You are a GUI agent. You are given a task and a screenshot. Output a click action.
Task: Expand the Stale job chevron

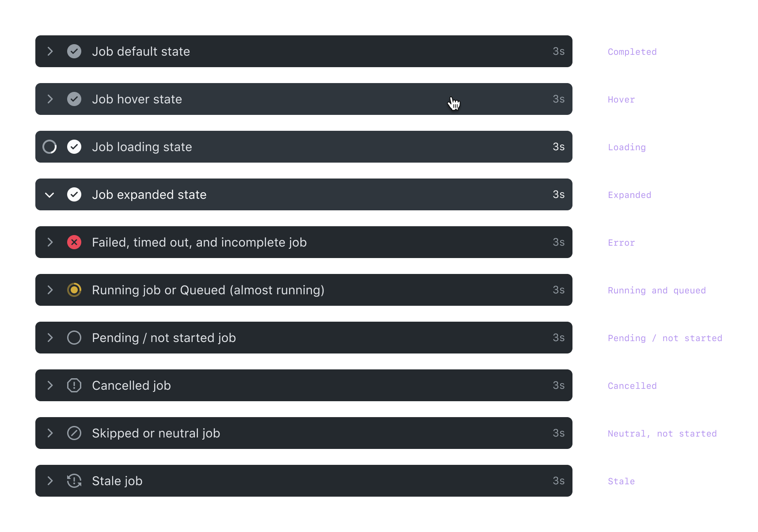(x=50, y=481)
